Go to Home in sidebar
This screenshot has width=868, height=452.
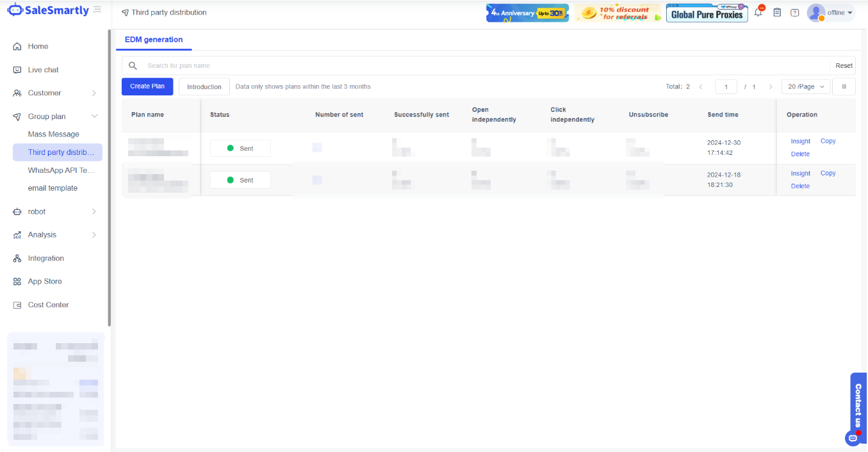pyautogui.click(x=38, y=46)
